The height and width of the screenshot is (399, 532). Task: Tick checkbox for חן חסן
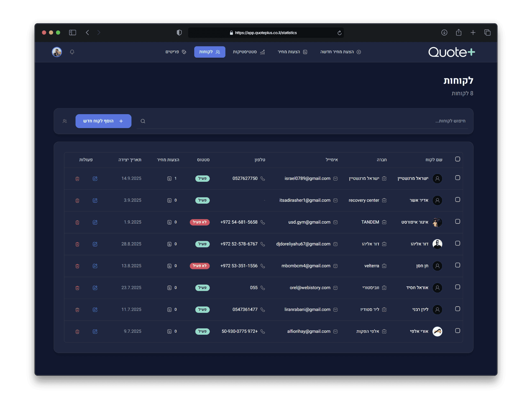(x=457, y=265)
